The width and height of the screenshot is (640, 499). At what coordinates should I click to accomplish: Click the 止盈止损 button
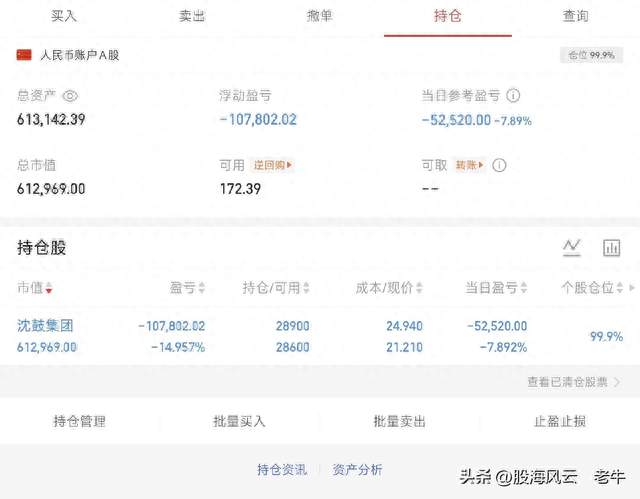(x=560, y=421)
